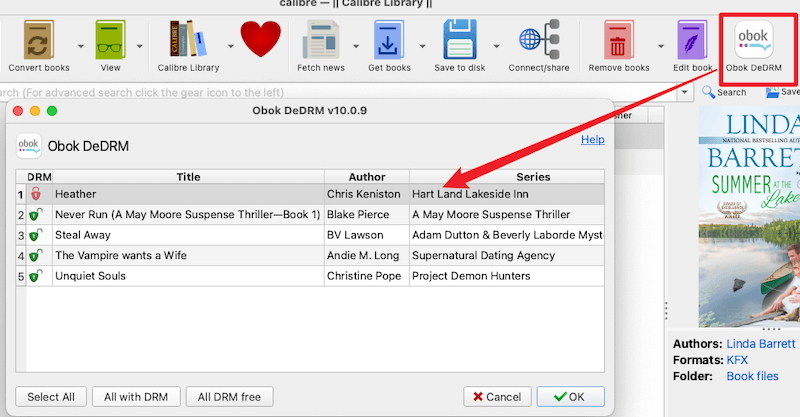Open the Linda Barrett author link
The width and height of the screenshot is (800, 417).
[x=761, y=344]
